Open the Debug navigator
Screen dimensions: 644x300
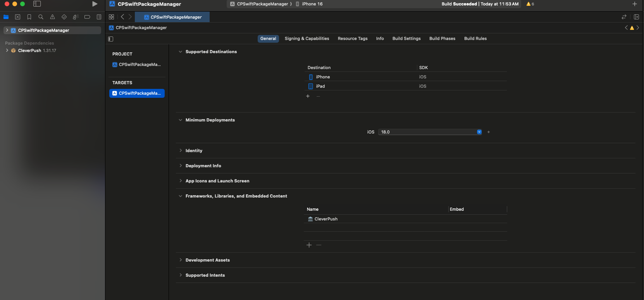click(76, 17)
